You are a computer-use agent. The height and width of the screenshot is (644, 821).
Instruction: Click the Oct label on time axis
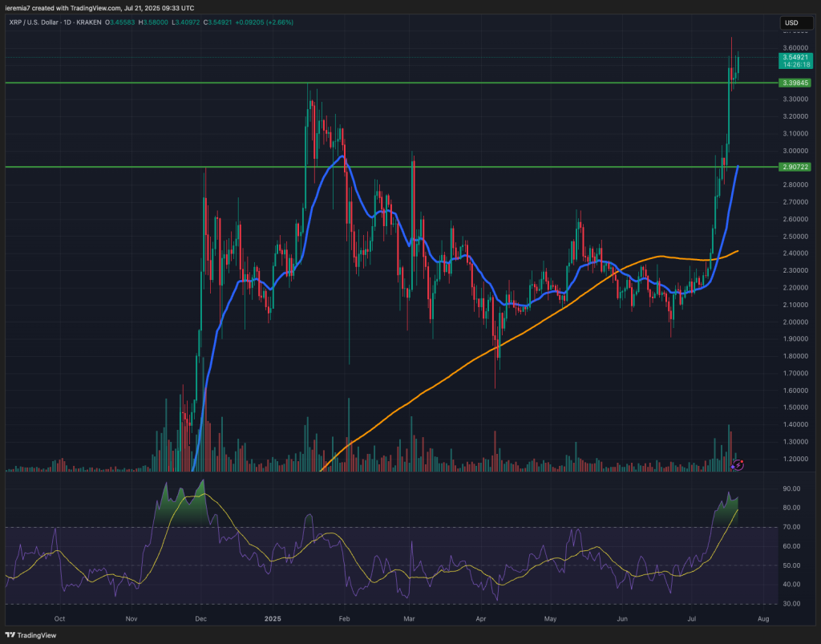click(59, 618)
